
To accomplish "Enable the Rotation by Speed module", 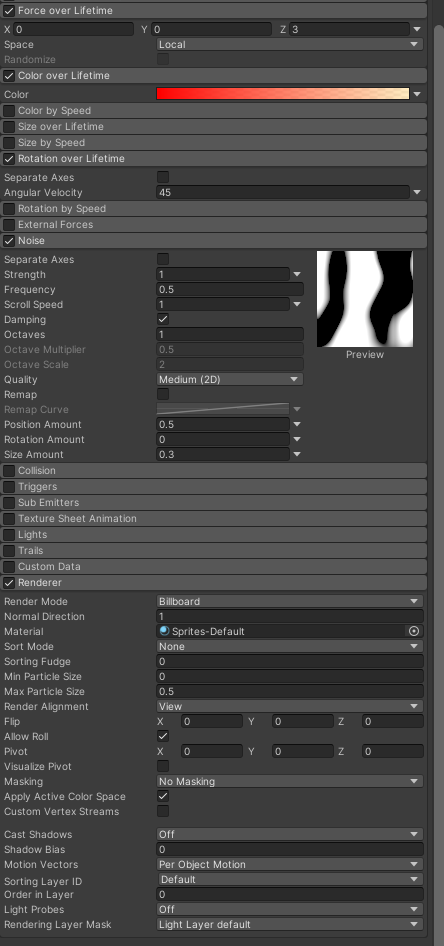I will pos(9,209).
